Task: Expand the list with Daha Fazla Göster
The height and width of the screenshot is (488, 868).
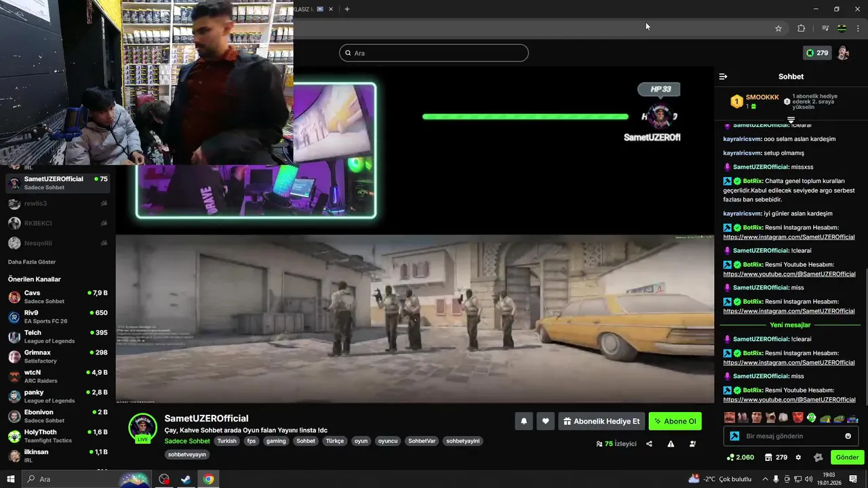Action: coord(32,262)
